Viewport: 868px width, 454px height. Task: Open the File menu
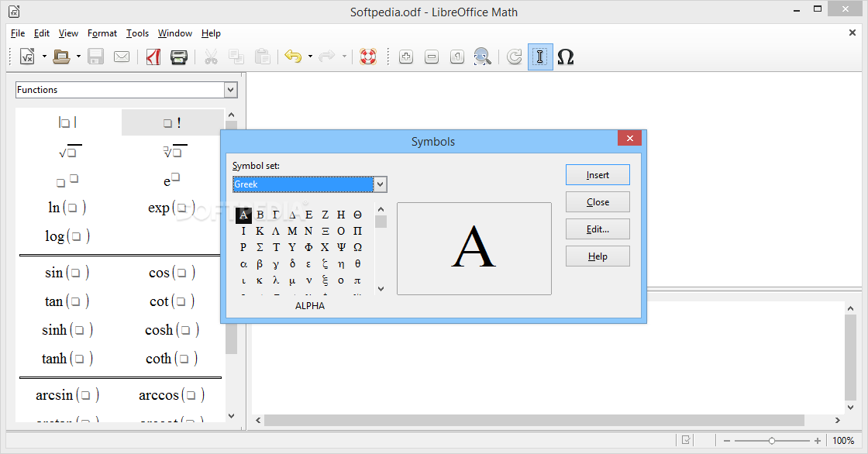tap(18, 33)
